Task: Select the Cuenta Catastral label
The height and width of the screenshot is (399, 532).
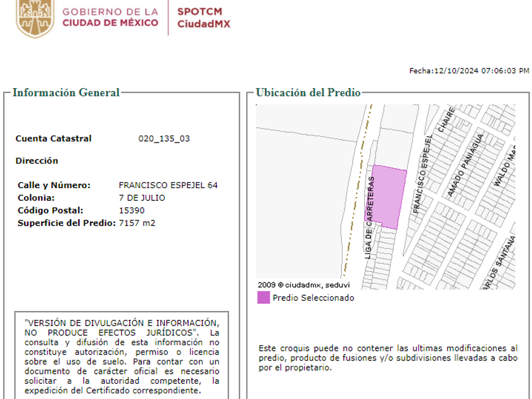Action: pos(53,139)
